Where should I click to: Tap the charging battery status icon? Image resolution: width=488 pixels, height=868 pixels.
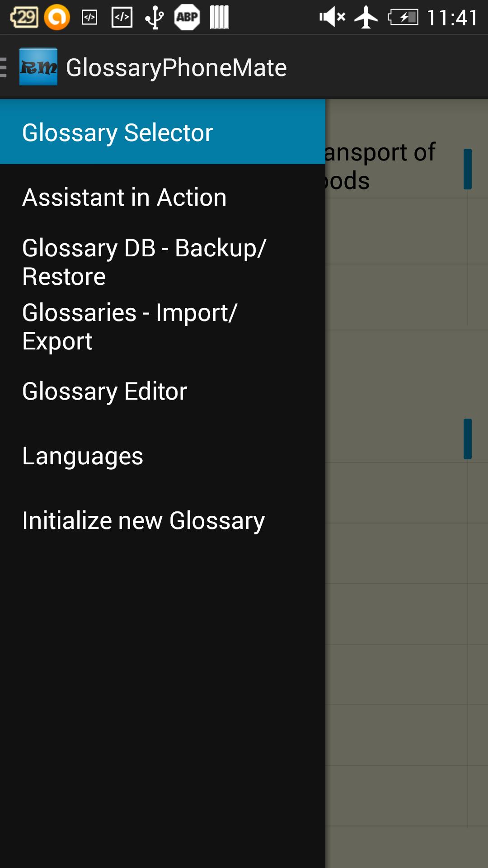point(404,17)
